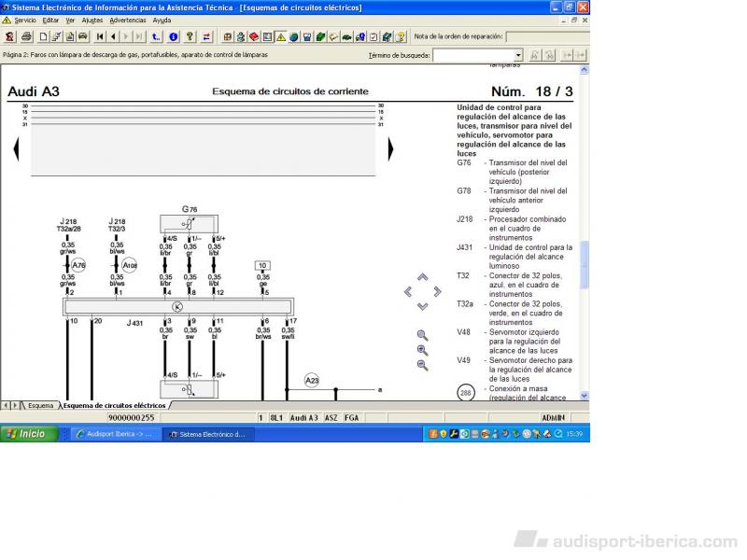Click the Término de búsqueda search field
The height and width of the screenshot is (560, 747).
click(x=473, y=55)
